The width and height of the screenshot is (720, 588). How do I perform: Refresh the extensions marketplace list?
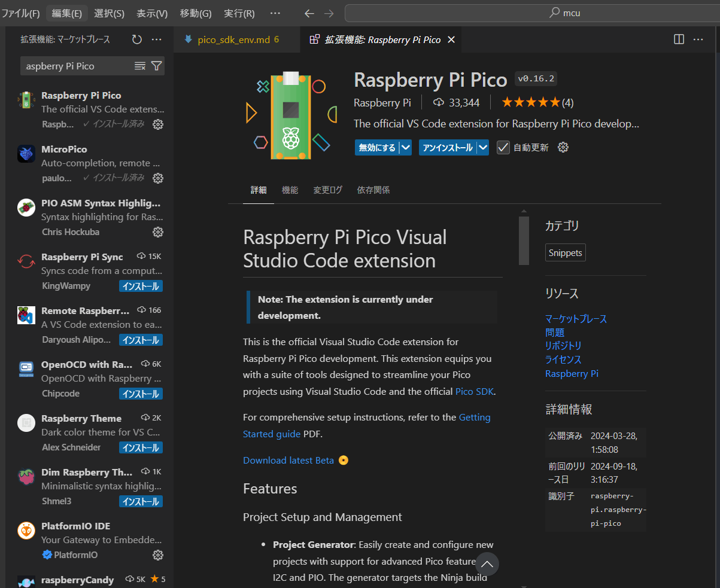(137, 39)
